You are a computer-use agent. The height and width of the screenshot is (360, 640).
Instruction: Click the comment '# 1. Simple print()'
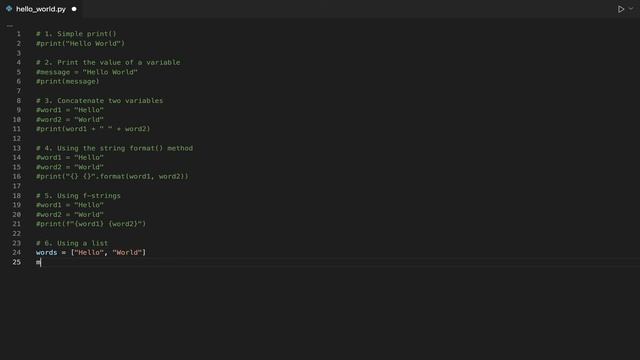point(76,34)
